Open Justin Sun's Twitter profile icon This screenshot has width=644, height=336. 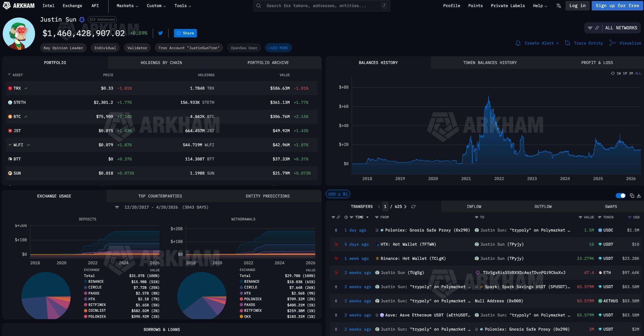pos(160,33)
